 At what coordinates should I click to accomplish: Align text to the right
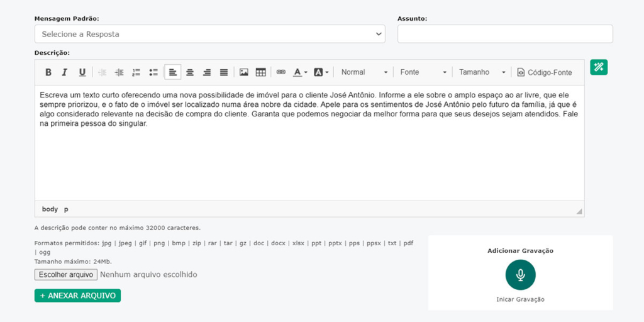[x=207, y=72]
